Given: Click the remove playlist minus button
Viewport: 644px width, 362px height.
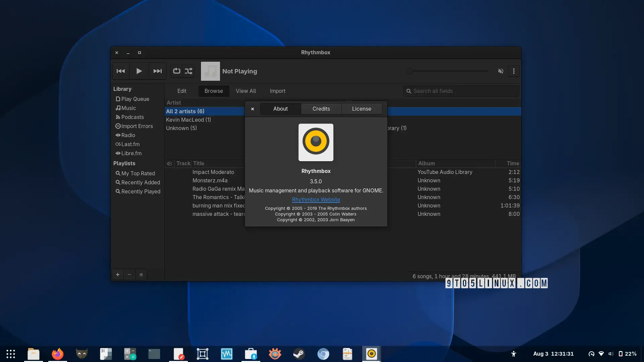Looking at the screenshot, I should 129,275.
